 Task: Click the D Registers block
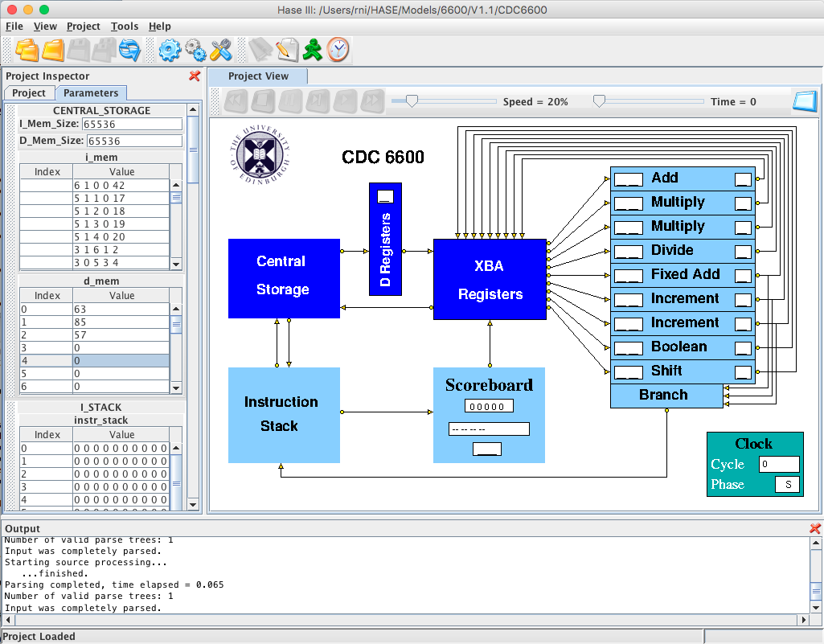coord(385,240)
